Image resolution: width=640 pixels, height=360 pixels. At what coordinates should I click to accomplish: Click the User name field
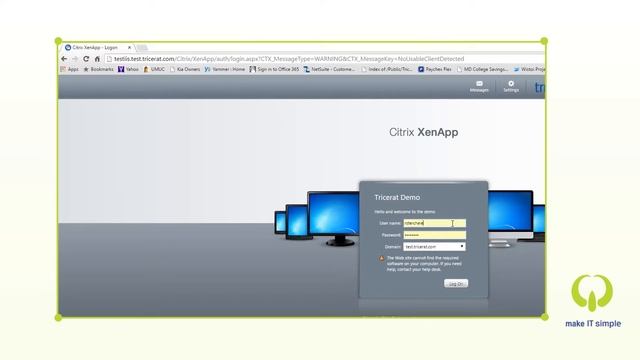pos(434,223)
